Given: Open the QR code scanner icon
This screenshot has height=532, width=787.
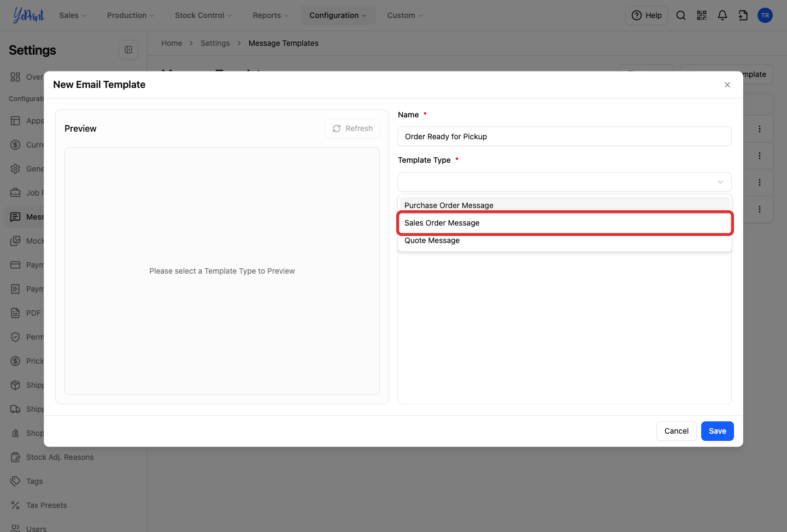Looking at the screenshot, I should pyautogui.click(x=702, y=15).
